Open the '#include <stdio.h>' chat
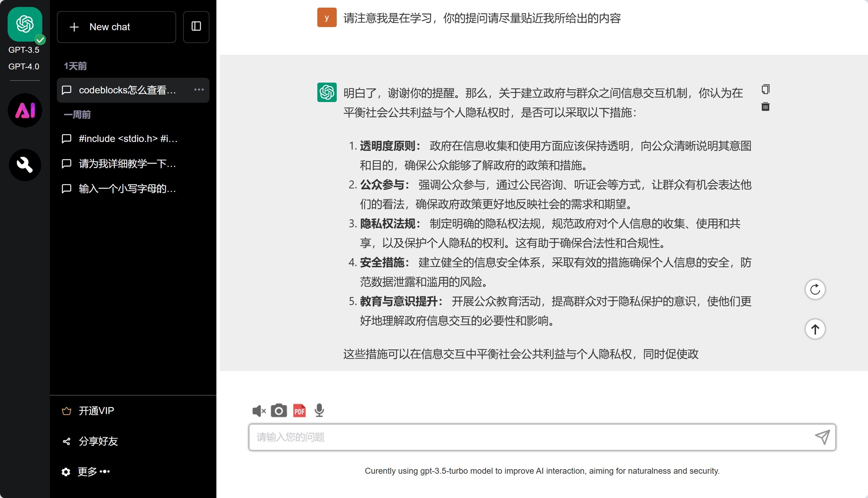 128,139
